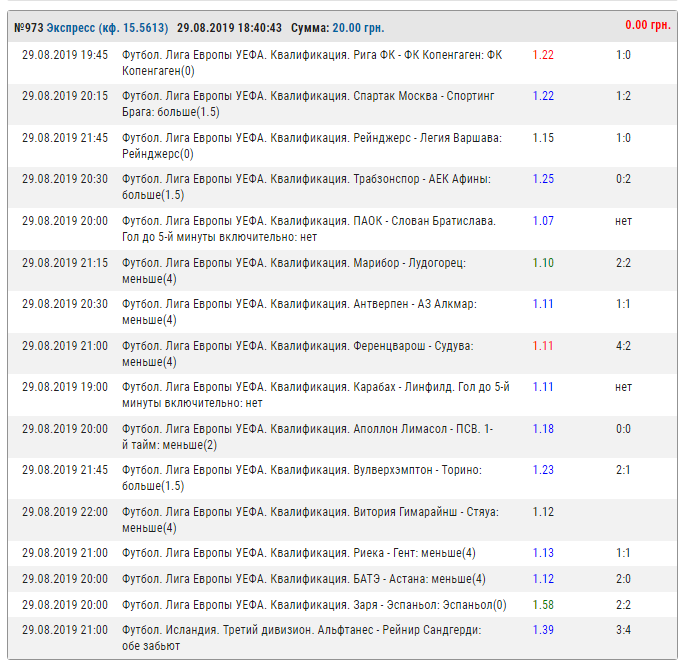Click the stake amount 20.00 грн.
The width and height of the screenshot is (685, 666).
(x=358, y=28)
